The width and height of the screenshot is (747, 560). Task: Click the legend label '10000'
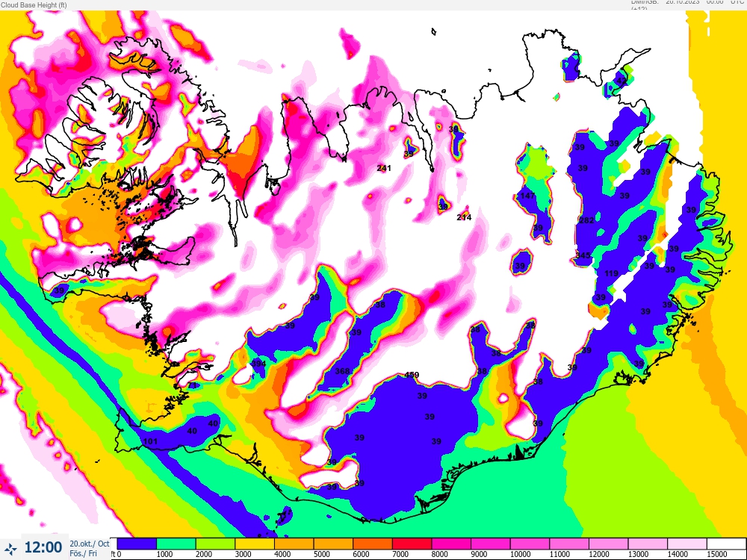pyautogui.click(x=520, y=554)
